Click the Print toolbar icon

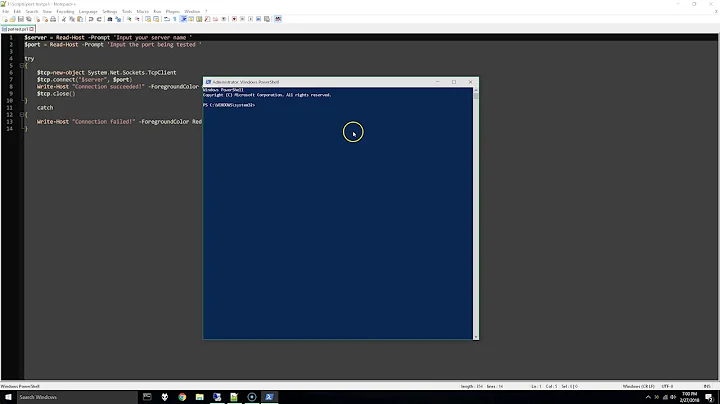[x=53, y=19]
